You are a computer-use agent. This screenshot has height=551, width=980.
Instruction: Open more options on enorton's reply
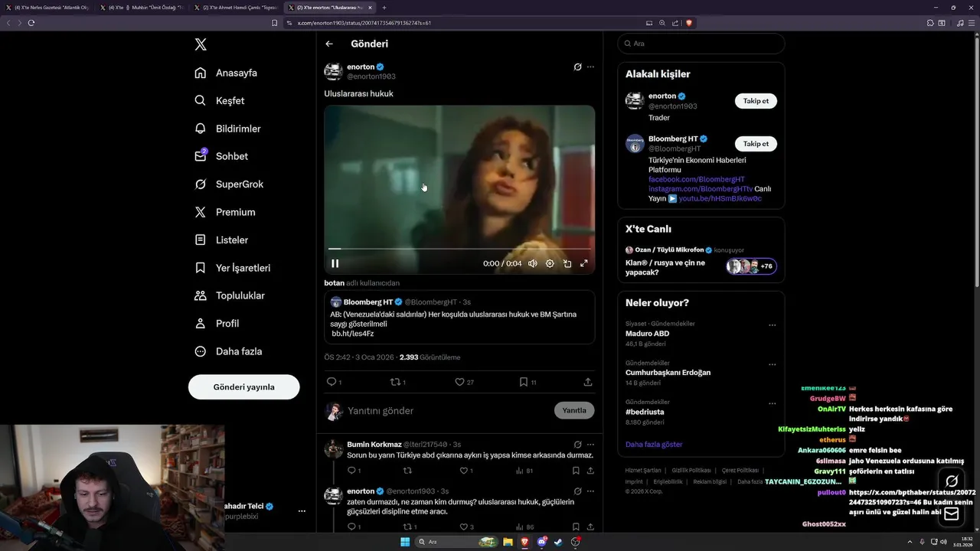coord(590,491)
